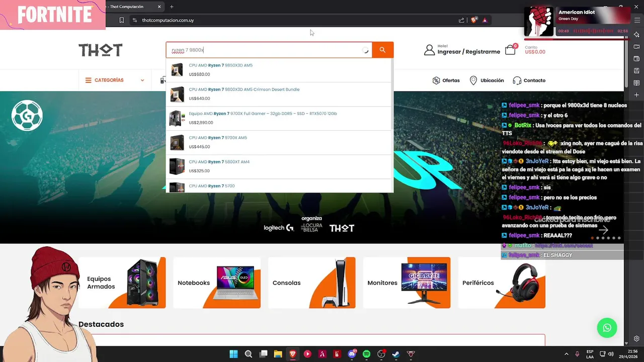Image resolution: width=644 pixels, height=362 pixels.
Task: Open Brave main hamburger menu
Action: coord(637,20)
